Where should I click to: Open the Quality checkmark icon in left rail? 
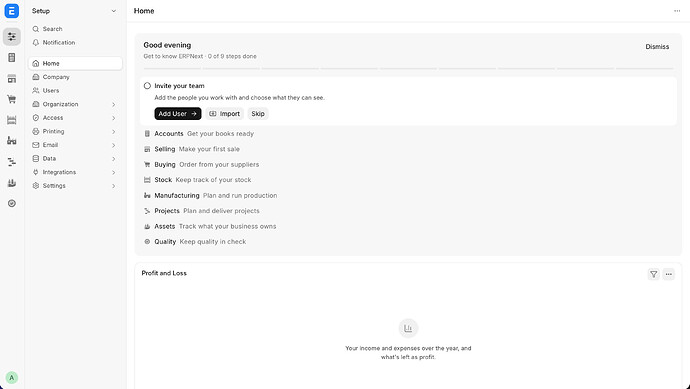tap(12, 203)
